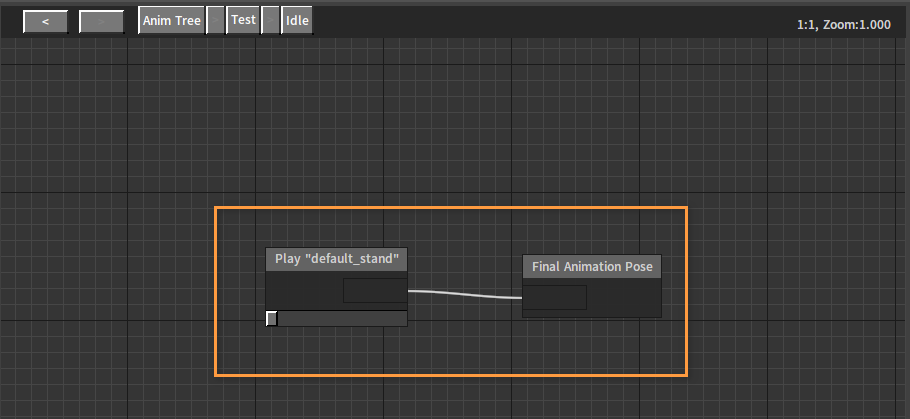Click the empty toolbar space right of Idle

550,21
